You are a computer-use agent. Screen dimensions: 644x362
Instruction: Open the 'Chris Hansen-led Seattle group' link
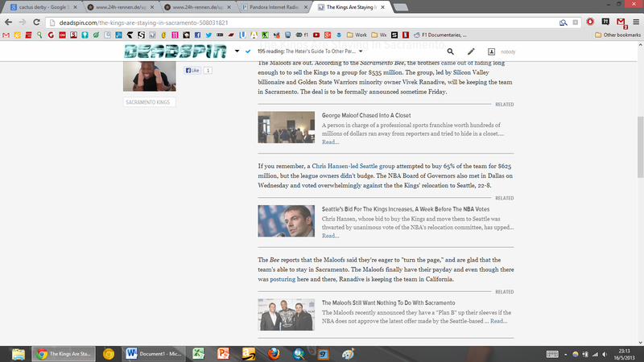353,167
